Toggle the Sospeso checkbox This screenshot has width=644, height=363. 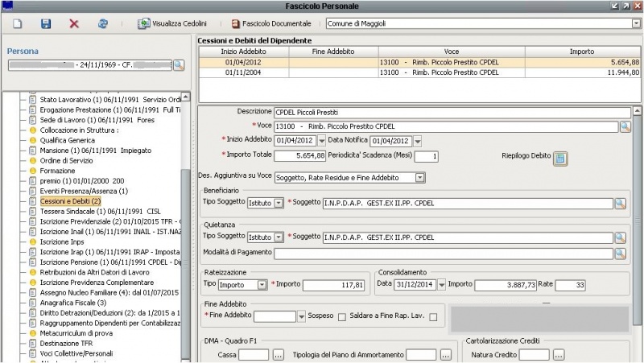(342, 316)
